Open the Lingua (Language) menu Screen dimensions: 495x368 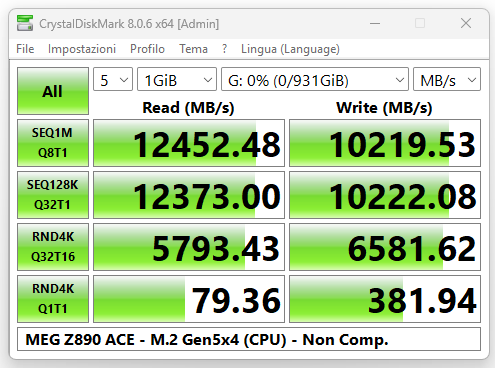290,49
